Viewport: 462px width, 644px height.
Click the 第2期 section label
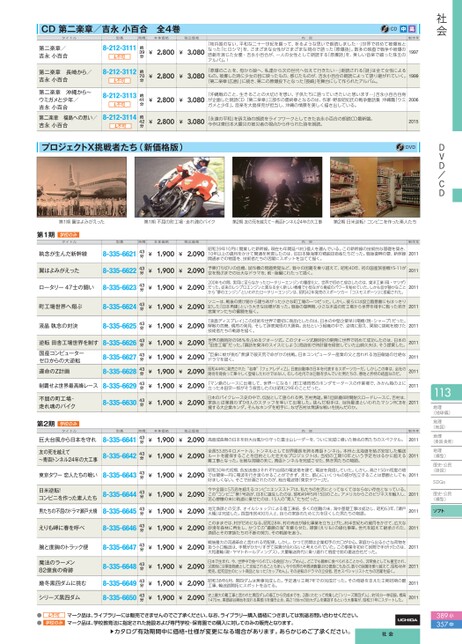pyautogui.click(x=46, y=423)
